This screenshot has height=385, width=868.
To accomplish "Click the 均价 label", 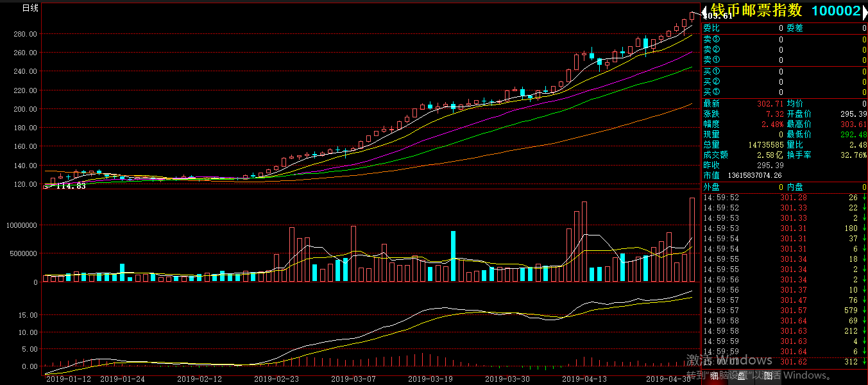I will [795, 103].
